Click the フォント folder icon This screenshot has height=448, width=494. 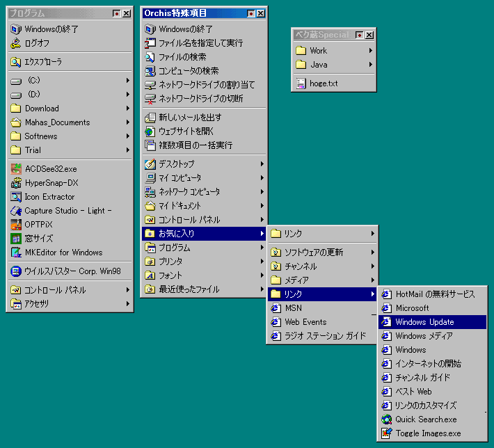pyautogui.click(x=150, y=275)
